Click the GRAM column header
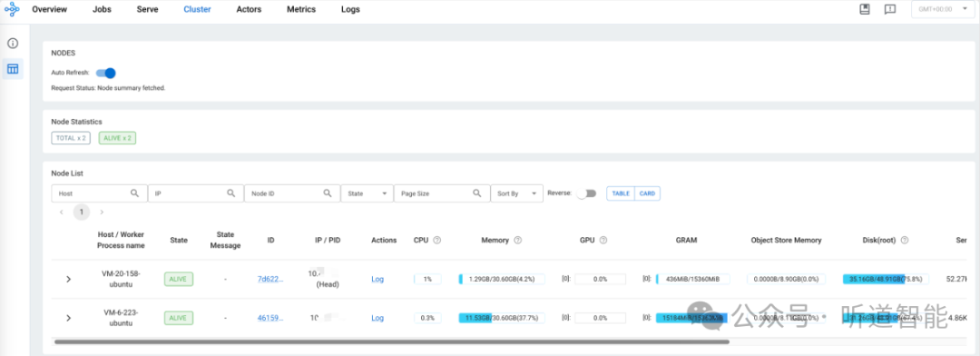This screenshot has height=356, width=980. pos(686,241)
